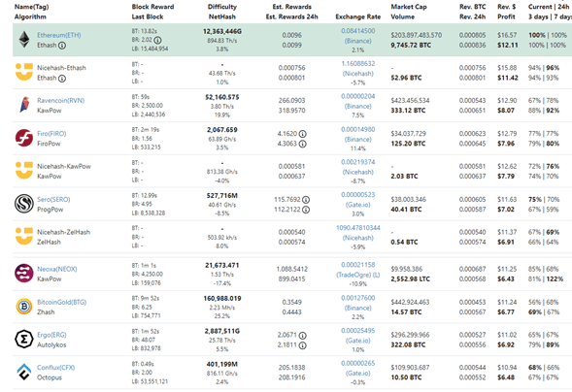This screenshot has height=392, width=572.
Task: Click info icon beside Firo reward 4.3063
Action: coord(303,144)
